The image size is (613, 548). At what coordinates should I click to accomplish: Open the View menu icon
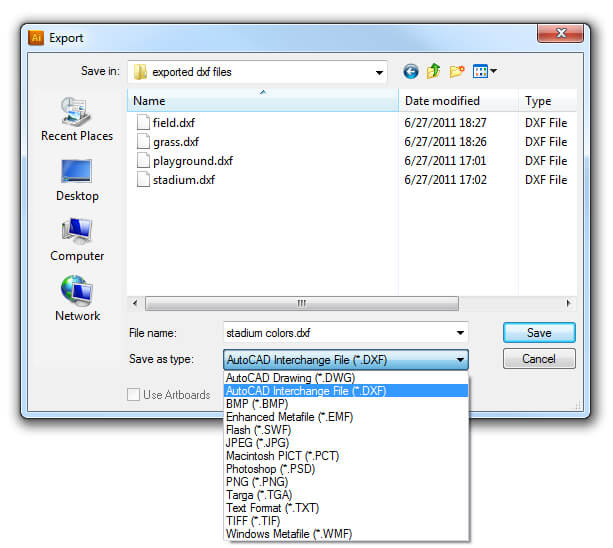484,72
